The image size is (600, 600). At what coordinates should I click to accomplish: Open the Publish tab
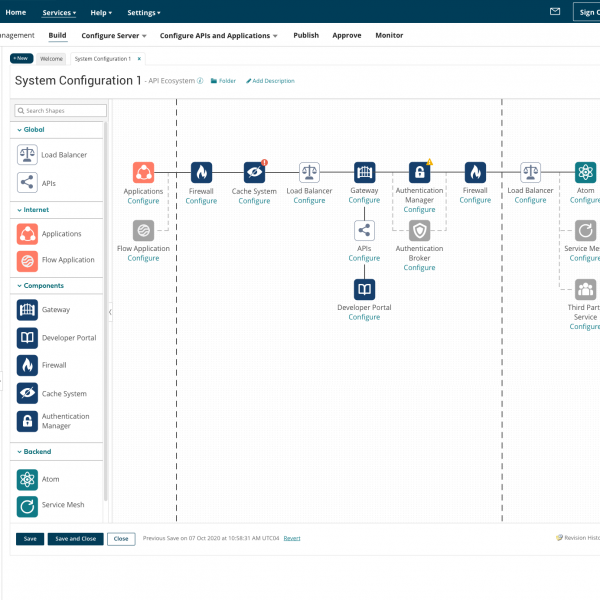coord(306,35)
